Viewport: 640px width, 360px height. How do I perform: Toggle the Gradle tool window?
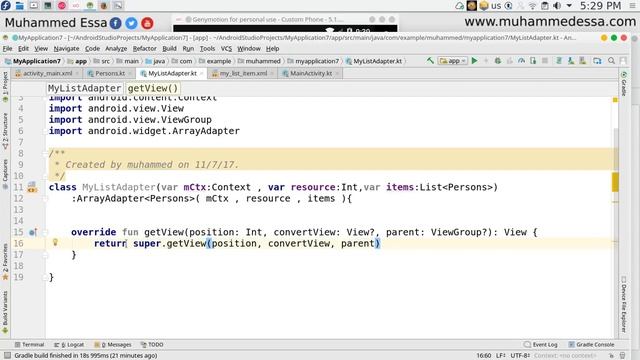click(x=624, y=84)
